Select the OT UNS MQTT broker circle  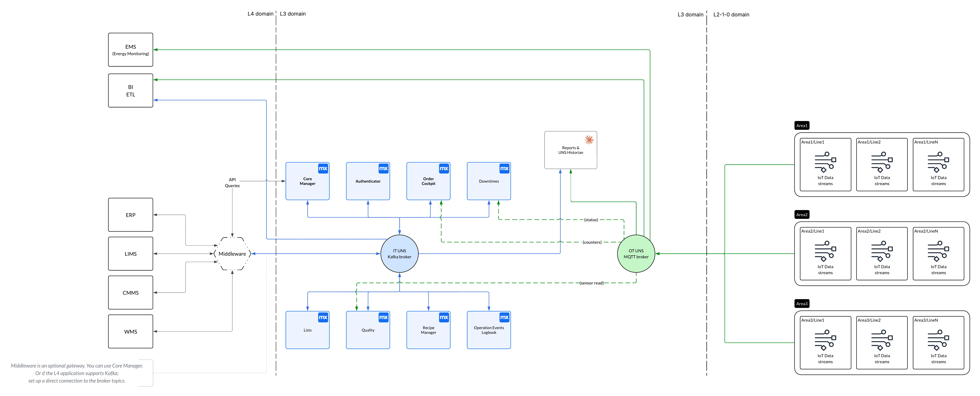(636, 254)
